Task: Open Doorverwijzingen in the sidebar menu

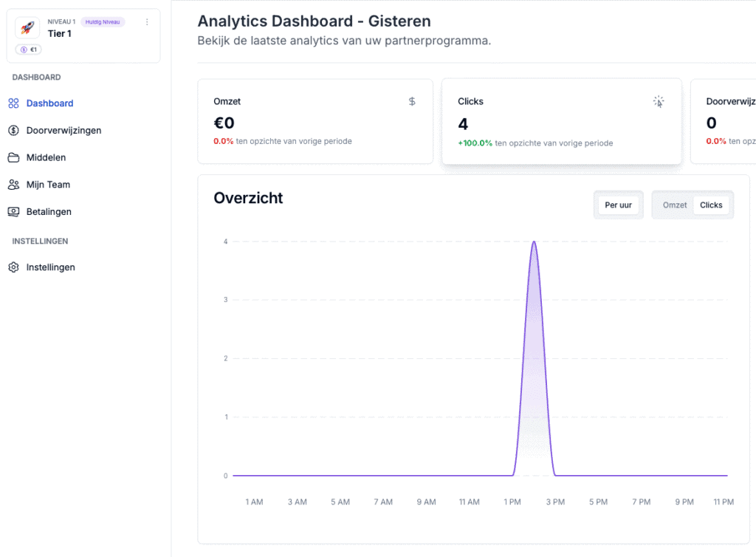Action: coord(63,131)
